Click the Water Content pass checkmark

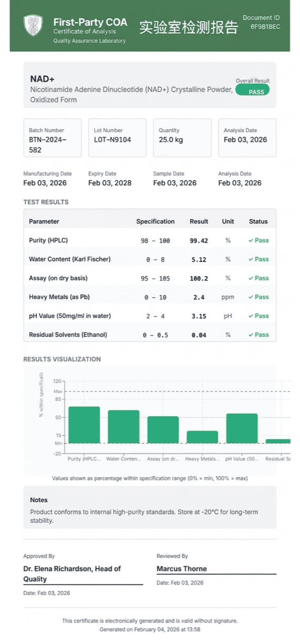[x=251, y=259]
